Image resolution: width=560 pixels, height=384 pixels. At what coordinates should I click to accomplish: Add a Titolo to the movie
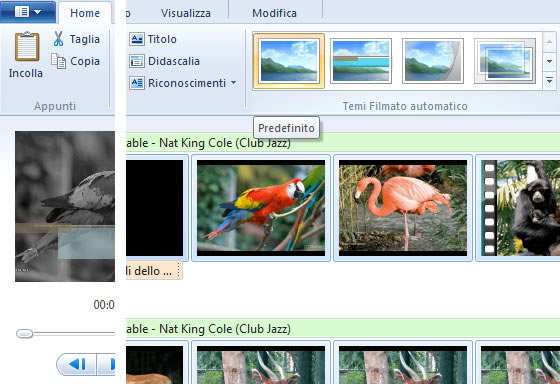tap(153, 39)
